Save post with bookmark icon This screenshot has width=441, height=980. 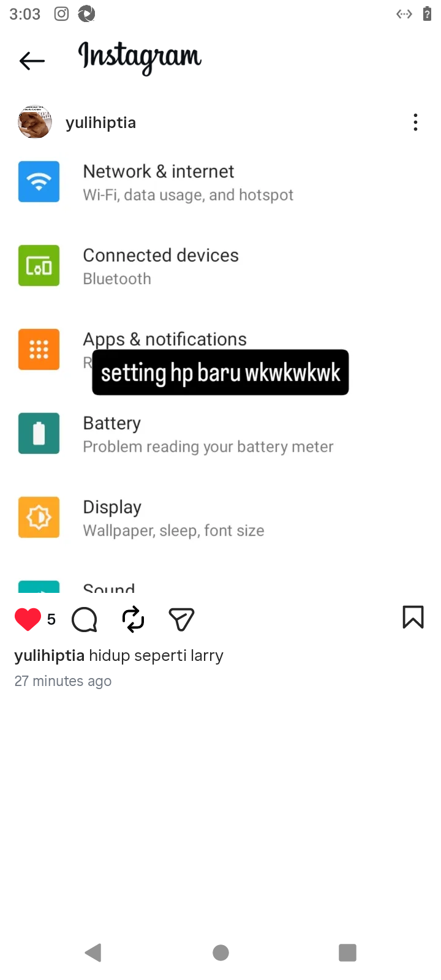coord(413,617)
